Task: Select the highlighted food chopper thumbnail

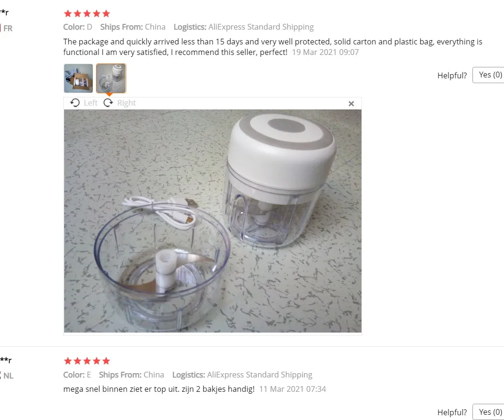Action: [x=111, y=78]
